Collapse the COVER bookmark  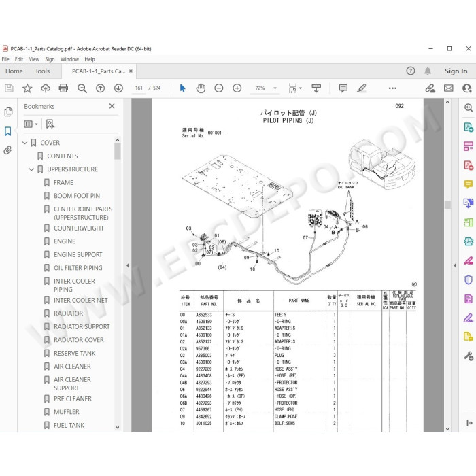click(x=25, y=143)
